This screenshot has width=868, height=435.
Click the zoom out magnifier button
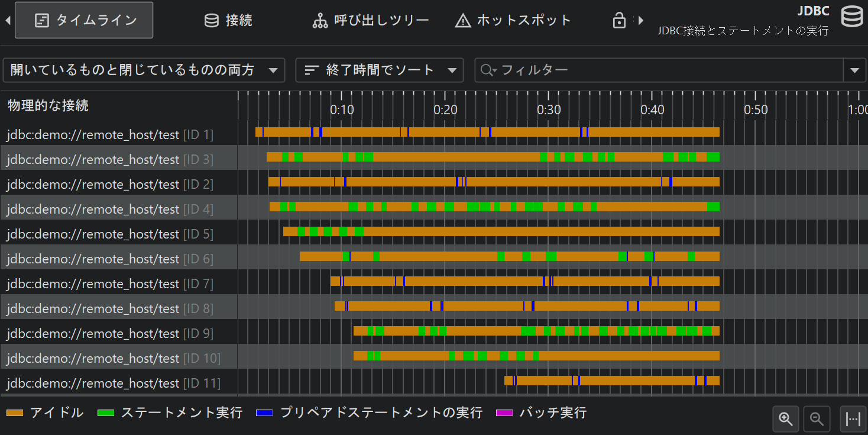point(817,419)
